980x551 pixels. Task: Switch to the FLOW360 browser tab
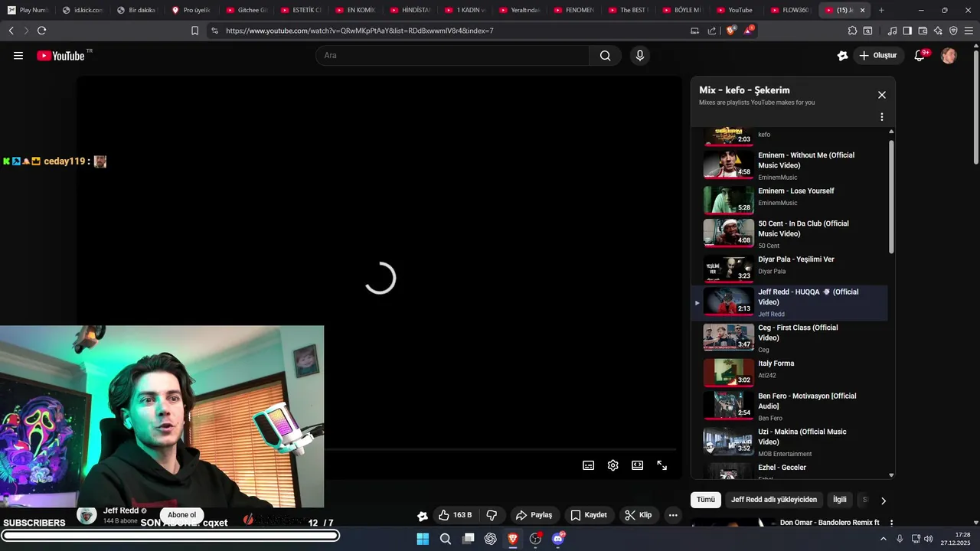click(x=791, y=10)
